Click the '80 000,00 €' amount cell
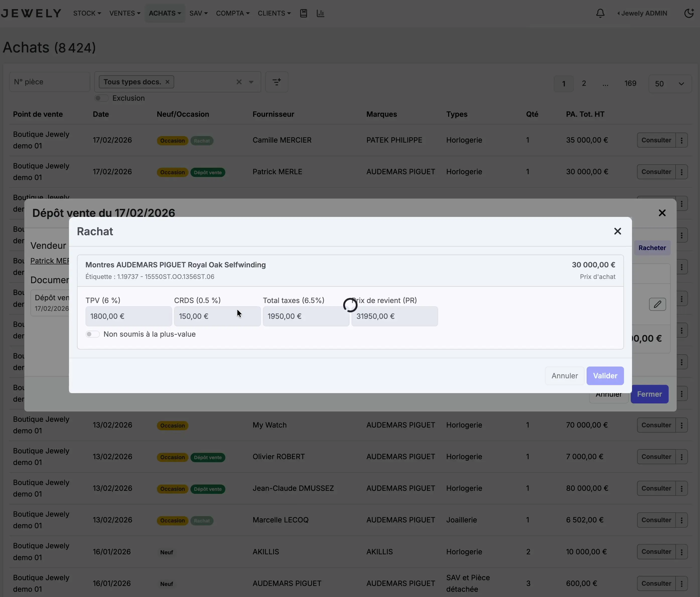 (x=587, y=488)
